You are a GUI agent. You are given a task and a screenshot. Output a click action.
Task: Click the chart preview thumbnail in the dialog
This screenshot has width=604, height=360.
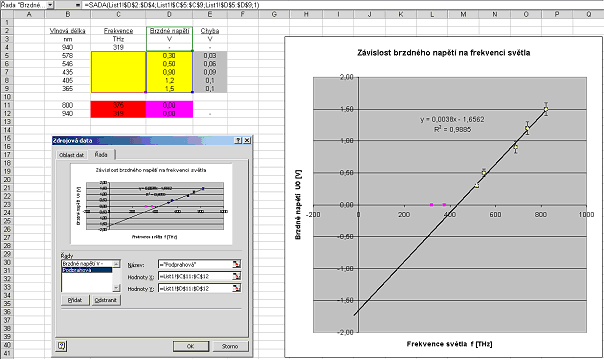(151, 204)
